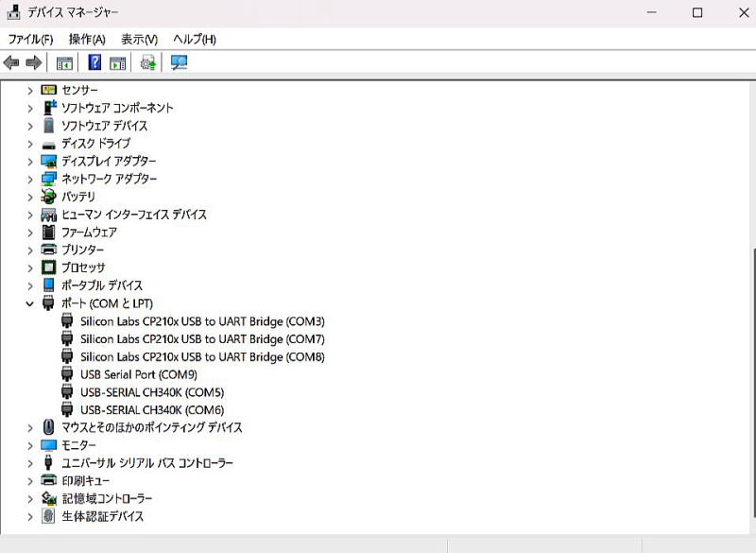Select USB-SERIAL CH340K (COM6) device
756x553 pixels.
point(151,410)
